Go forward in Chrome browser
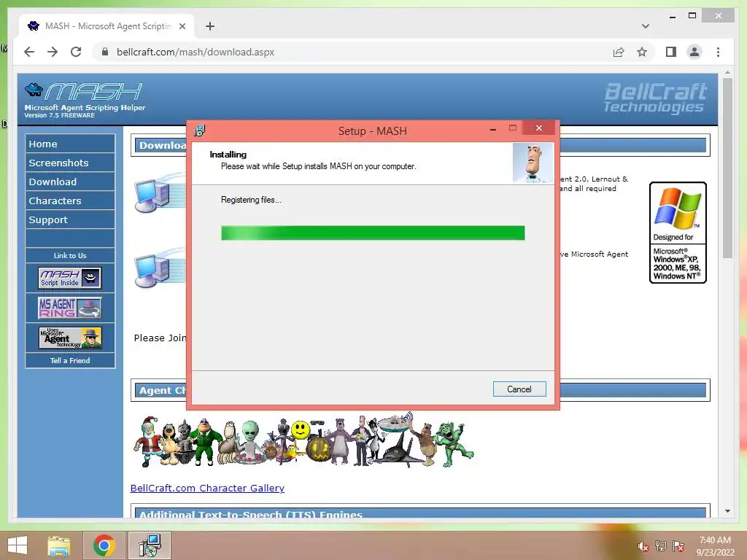The width and height of the screenshot is (747, 560). (x=53, y=52)
